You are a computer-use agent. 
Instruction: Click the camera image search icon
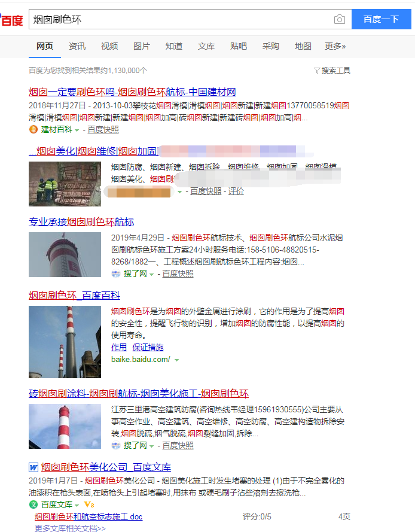[x=340, y=19]
